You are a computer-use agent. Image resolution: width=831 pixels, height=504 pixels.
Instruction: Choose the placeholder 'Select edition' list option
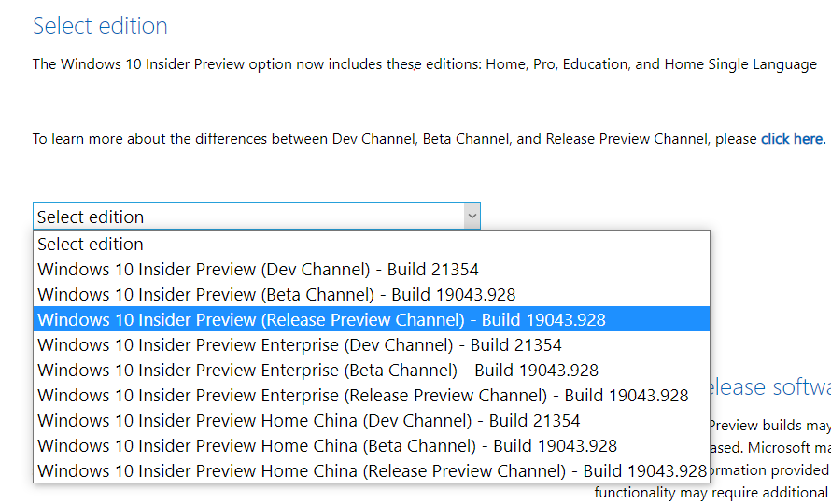coord(371,244)
